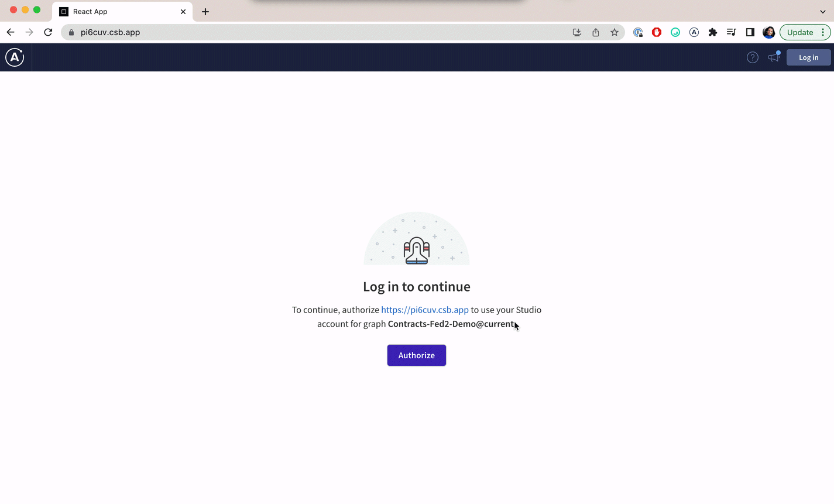Open the media playlist control icon
834x504 pixels.
click(x=732, y=32)
